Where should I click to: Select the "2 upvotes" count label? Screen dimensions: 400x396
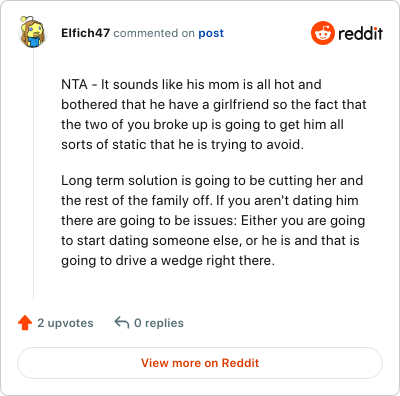pos(65,323)
